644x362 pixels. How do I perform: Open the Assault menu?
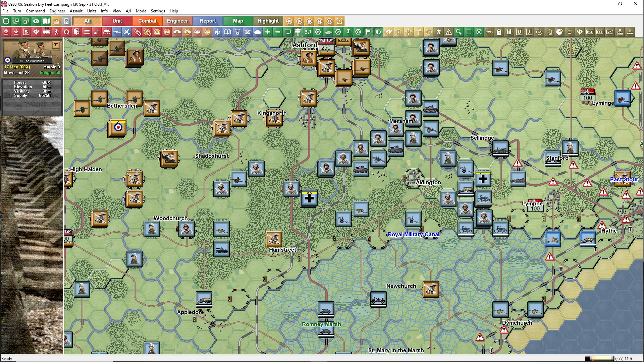pos(76,11)
